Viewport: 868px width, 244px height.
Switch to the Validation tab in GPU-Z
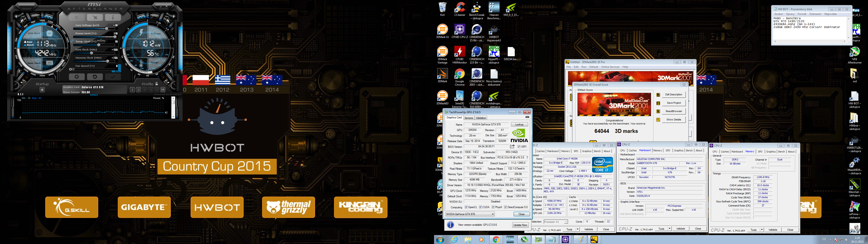pyautogui.click(x=481, y=118)
